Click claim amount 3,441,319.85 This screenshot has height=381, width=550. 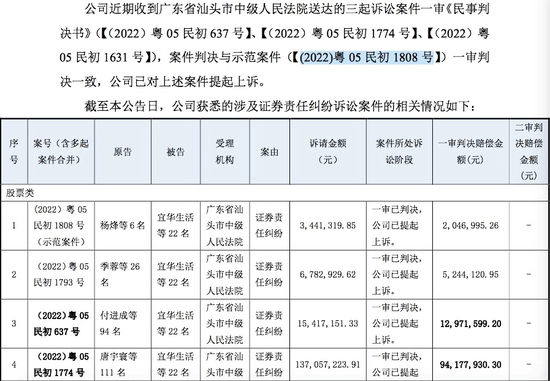[x=328, y=226]
